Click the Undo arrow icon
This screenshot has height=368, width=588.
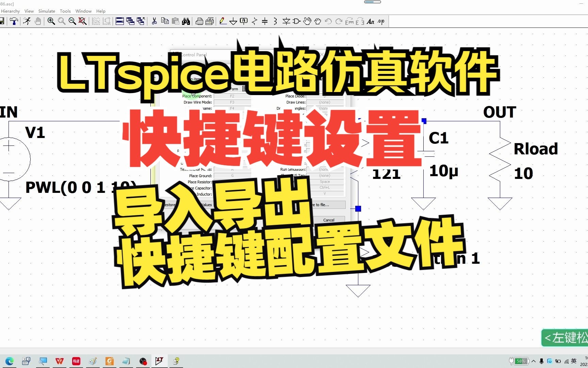[x=328, y=21]
